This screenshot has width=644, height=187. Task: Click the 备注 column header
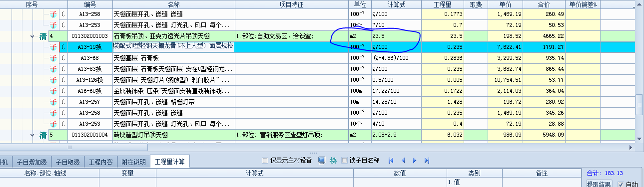tap(542, 173)
